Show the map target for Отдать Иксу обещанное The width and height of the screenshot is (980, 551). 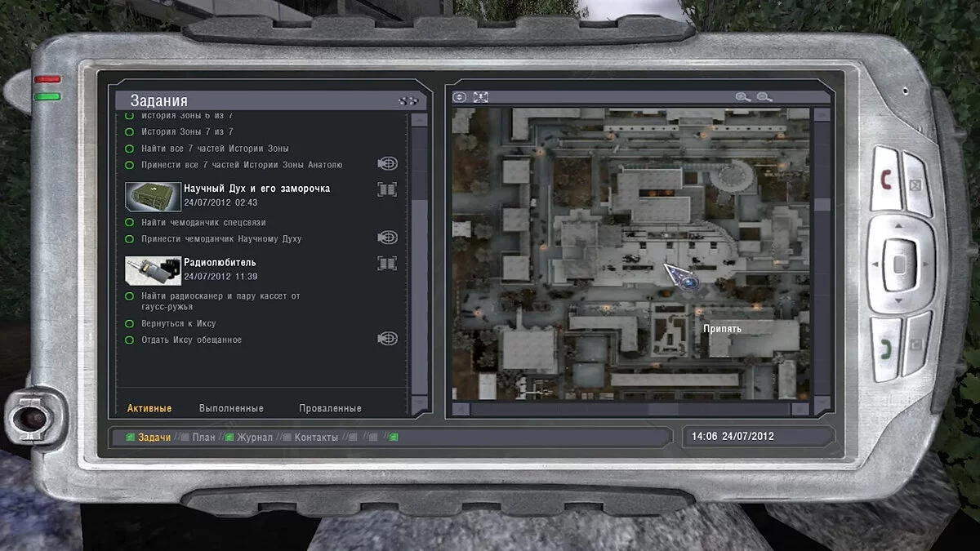[x=387, y=339]
